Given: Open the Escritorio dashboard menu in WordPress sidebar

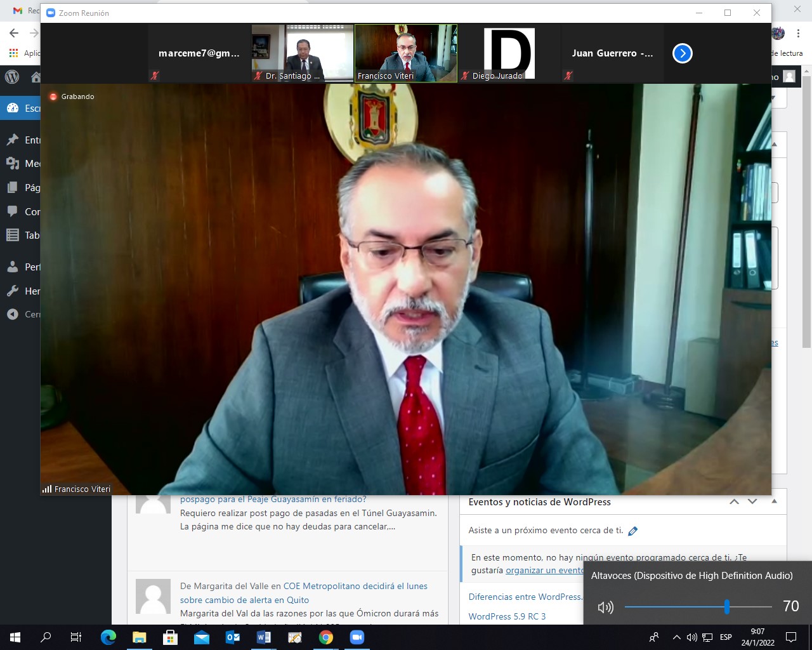Looking at the screenshot, I should [x=20, y=108].
